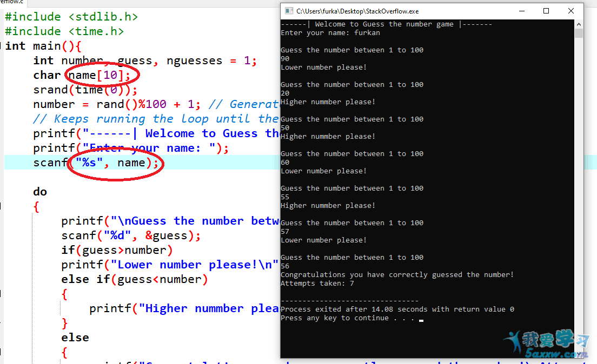
Task: Click the welcome banner line in console
Action: [x=387, y=24]
